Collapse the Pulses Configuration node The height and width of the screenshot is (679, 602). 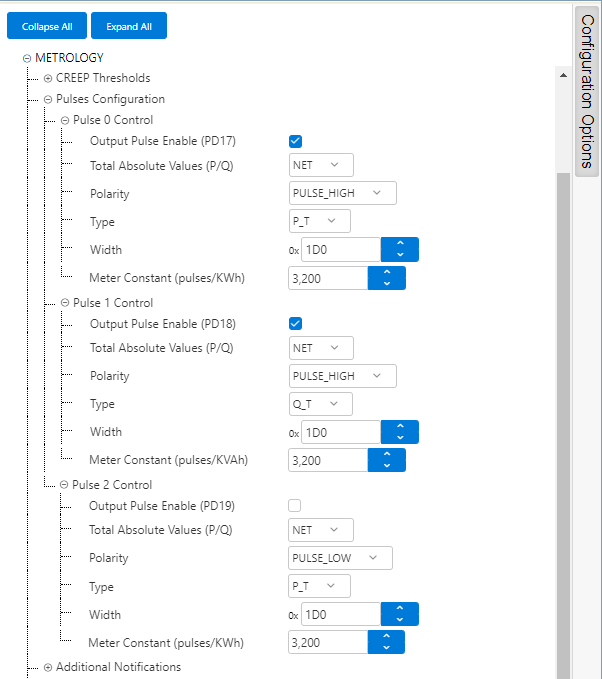[x=47, y=100]
